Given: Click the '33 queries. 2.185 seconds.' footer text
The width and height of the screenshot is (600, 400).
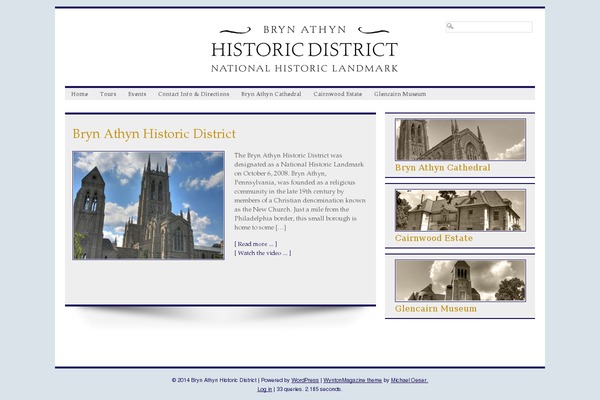Looking at the screenshot, I should pos(309,389).
